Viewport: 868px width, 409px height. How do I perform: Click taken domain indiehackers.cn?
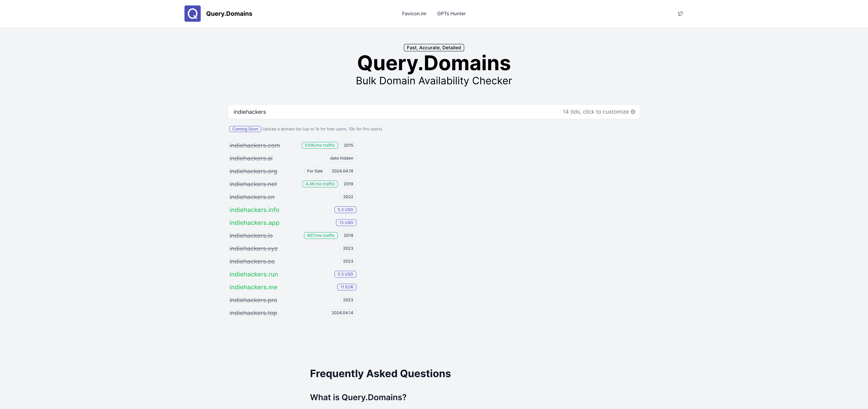[x=252, y=197]
